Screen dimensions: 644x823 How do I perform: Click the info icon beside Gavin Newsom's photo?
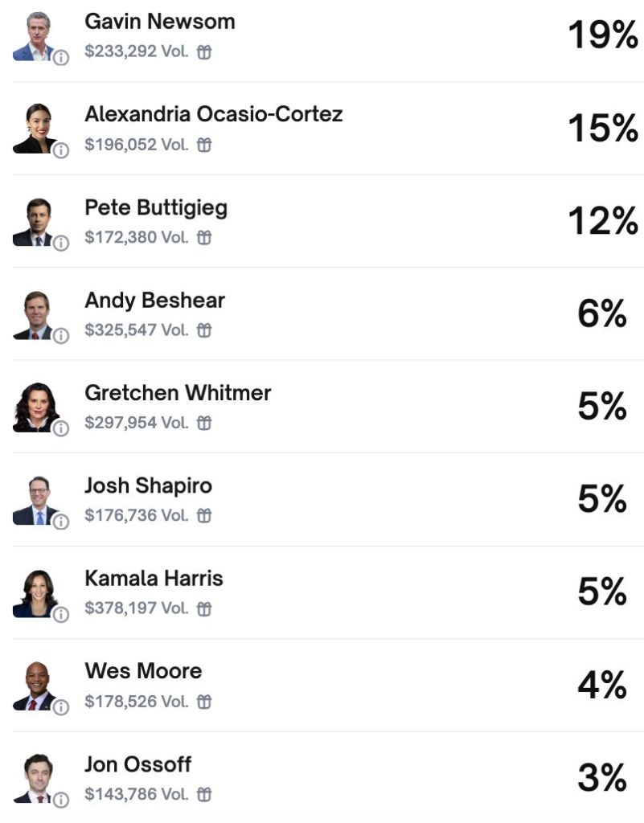pyautogui.click(x=61, y=57)
